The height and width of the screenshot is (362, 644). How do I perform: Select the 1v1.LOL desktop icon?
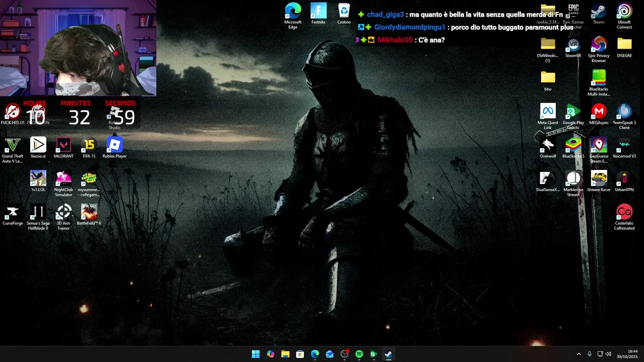38,182
